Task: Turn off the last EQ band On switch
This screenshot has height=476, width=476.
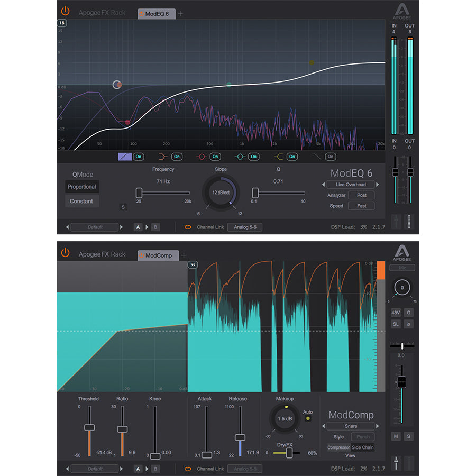Action: [x=331, y=157]
